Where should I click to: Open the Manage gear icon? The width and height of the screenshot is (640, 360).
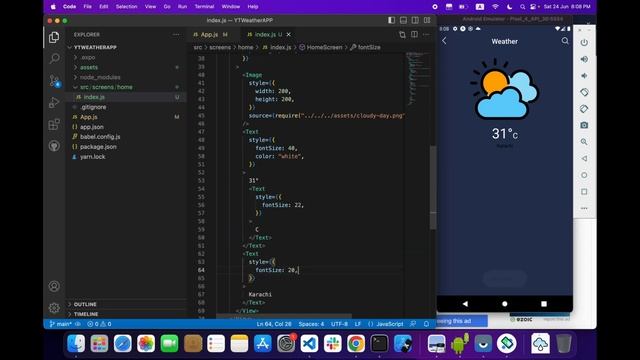click(54, 308)
